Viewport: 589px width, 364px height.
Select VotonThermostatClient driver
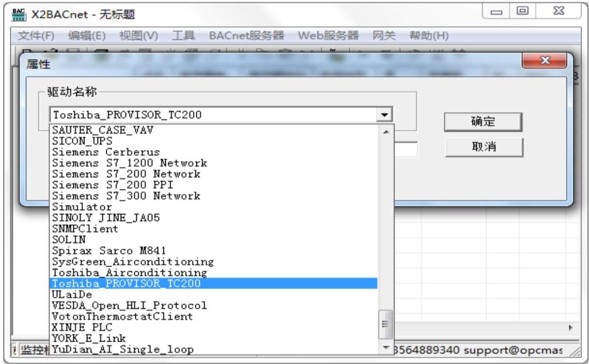click(x=213, y=316)
